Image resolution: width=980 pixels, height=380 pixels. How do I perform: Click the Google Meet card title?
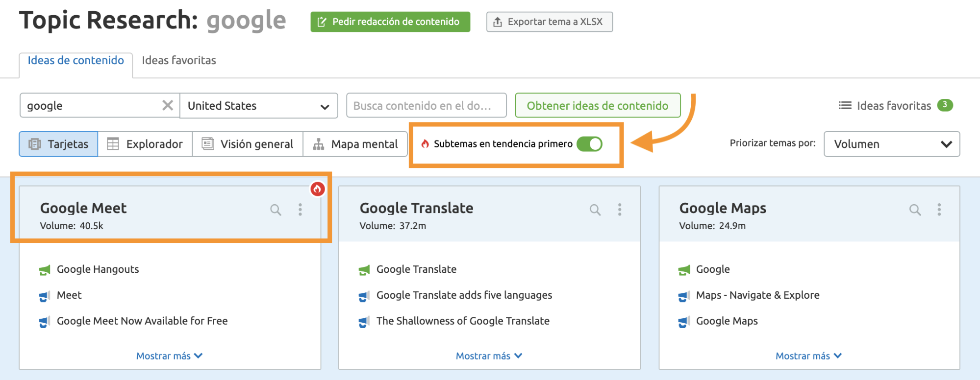click(x=83, y=208)
